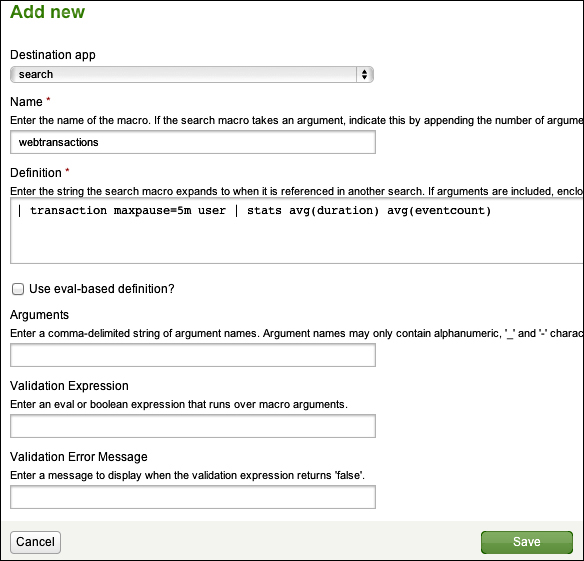Viewport: 584px width, 561px height.
Task: Select the Validation Error Message input field
Action: pos(193,497)
